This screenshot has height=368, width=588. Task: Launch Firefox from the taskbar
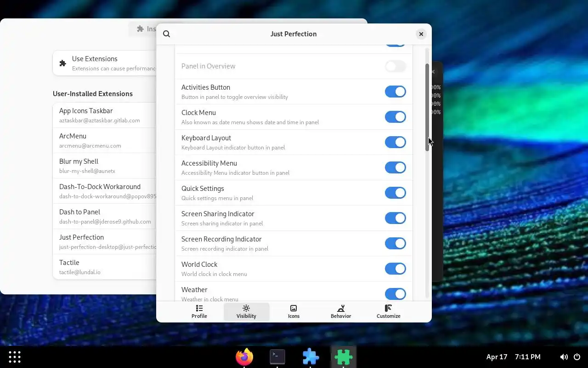click(244, 357)
